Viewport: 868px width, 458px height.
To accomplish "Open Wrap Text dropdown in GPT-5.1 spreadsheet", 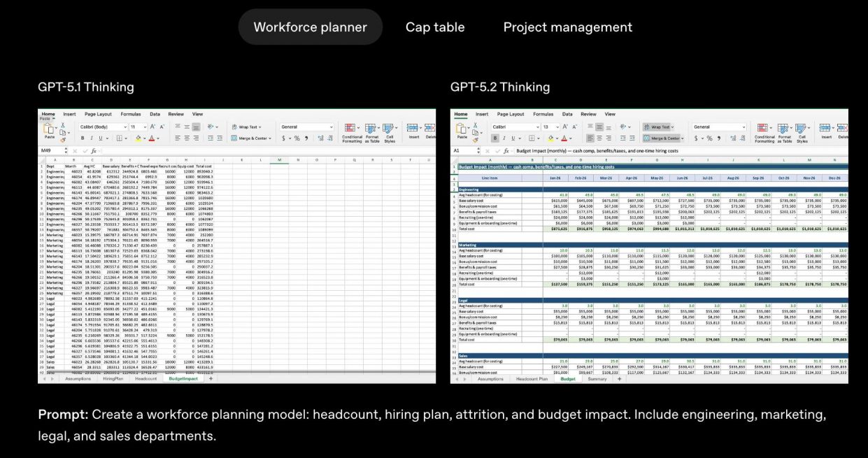I will [260, 127].
